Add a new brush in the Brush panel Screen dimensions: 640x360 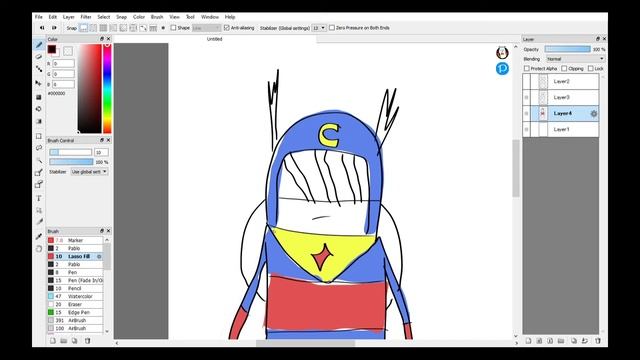click(53, 341)
